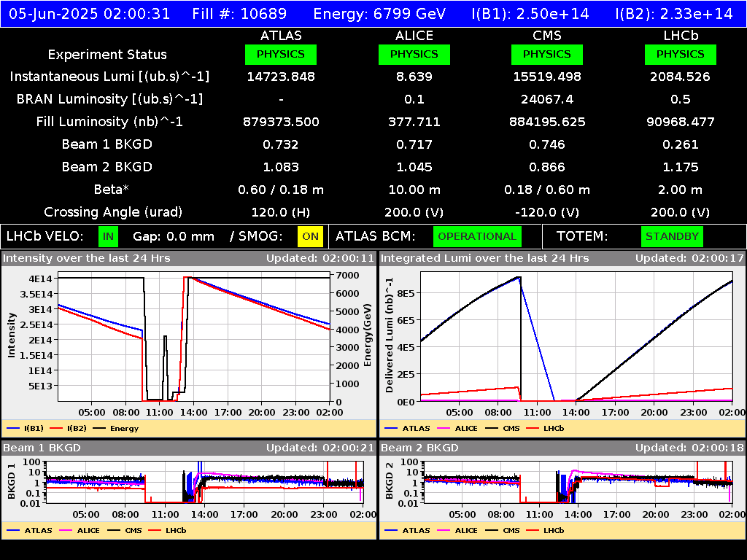Click ATLAS crossing angle 120.0 (H)
The height and width of the screenshot is (560, 747).
click(281, 212)
